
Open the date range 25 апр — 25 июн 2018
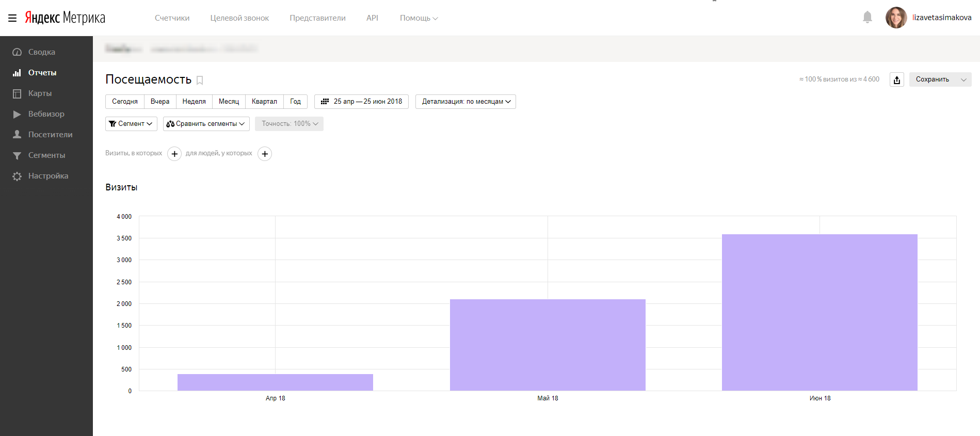pos(361,102)
